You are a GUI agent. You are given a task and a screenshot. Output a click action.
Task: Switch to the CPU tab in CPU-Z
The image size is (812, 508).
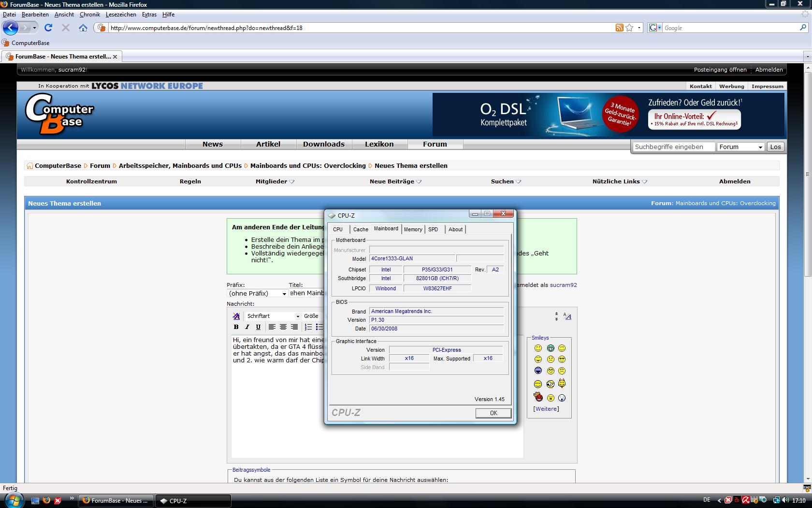pyautogui.click(x=338, y=229)
